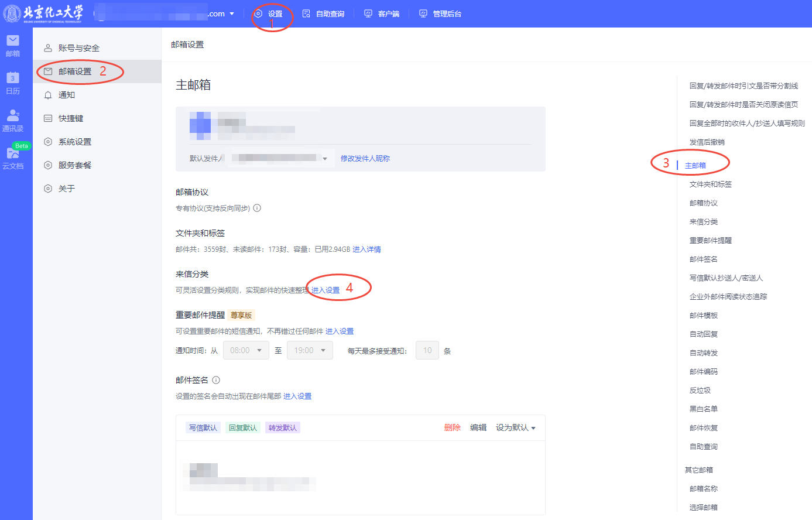The height and width of the screenshot is (520, 812).
Task: Click the info icon beside 专有协议
Action: point(257,208)
